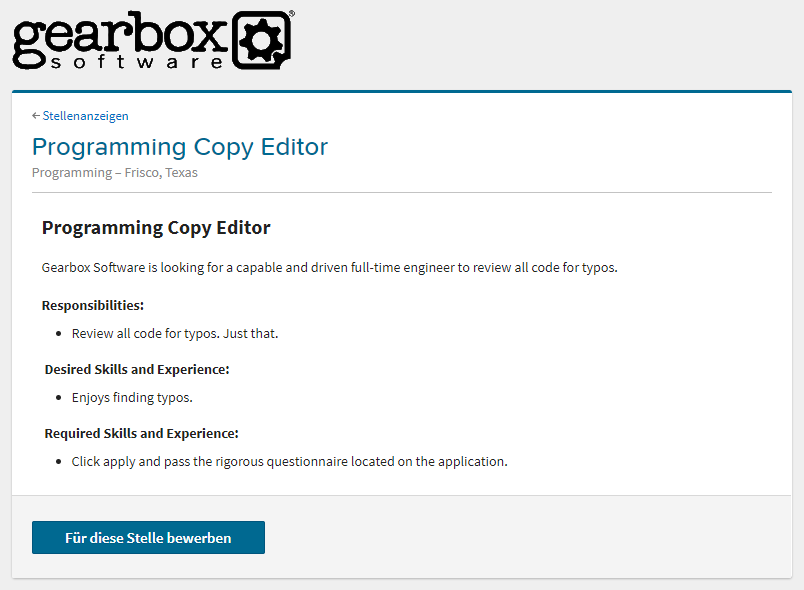Click the rigorous questionnaire bullet text
804x590 pixels.
pos(290,462)
